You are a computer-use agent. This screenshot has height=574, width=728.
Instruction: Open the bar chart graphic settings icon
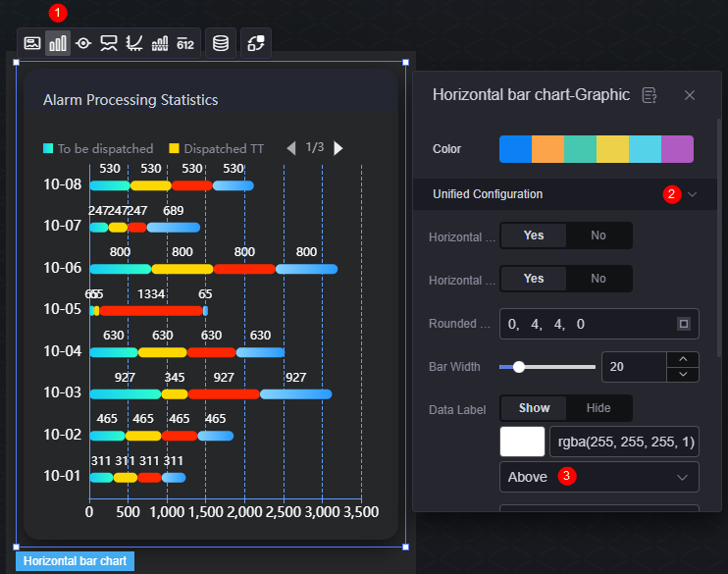click(x=58, y=43)
